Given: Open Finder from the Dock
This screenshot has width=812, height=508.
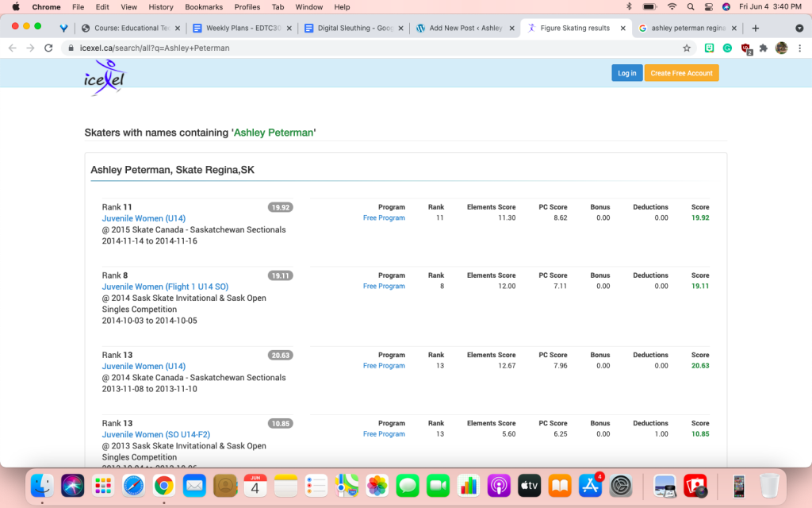Looking at the screenshot, I should [42, 486].
